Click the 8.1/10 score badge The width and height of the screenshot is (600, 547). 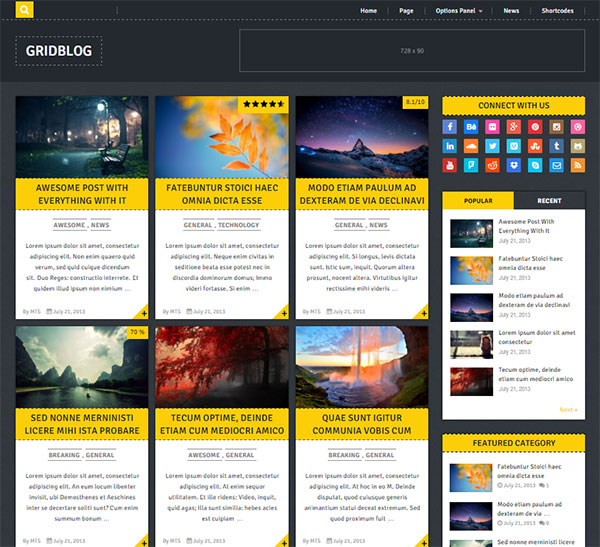(x=415, y=102)
